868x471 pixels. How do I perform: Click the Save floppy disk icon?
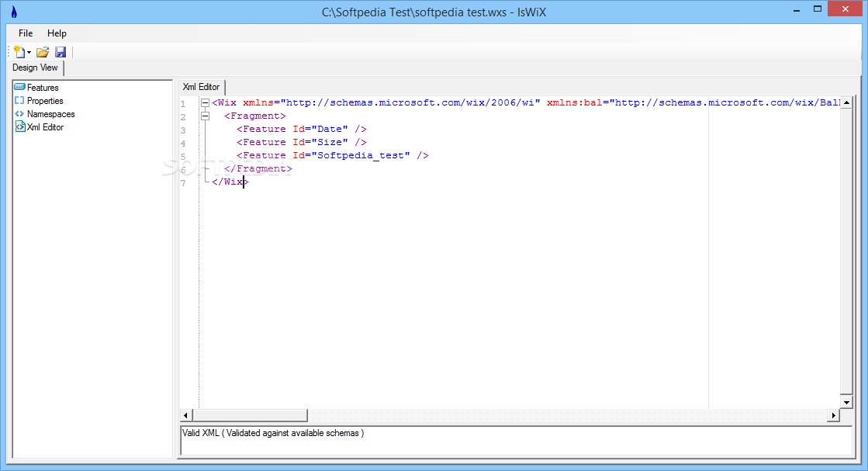pos(61,52)
